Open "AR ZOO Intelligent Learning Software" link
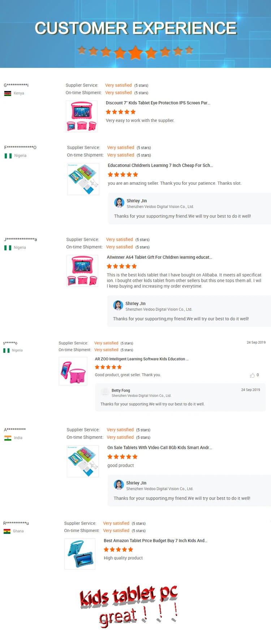The height and width of the screenshot is (644, 271). pyautogui.click(x=142, y=359)
